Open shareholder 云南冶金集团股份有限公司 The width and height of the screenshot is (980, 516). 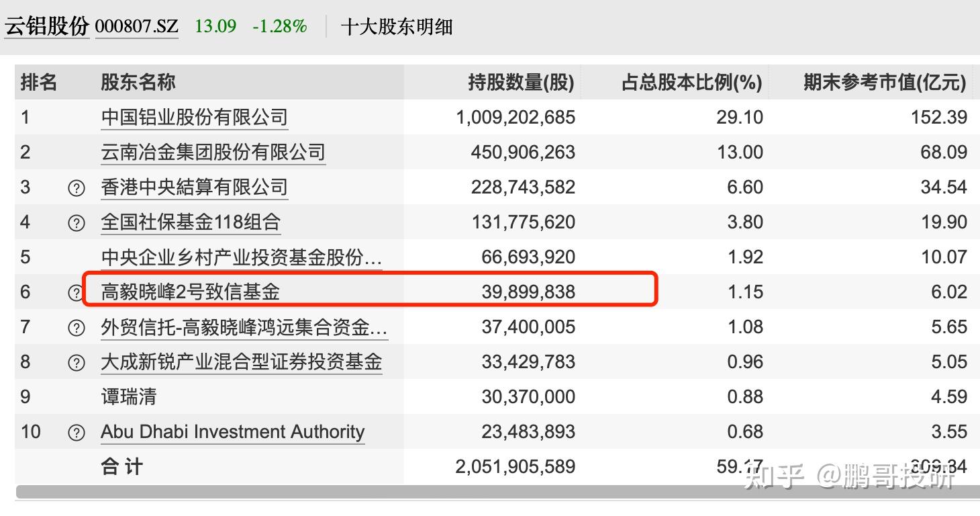click(x=213, y=153)
